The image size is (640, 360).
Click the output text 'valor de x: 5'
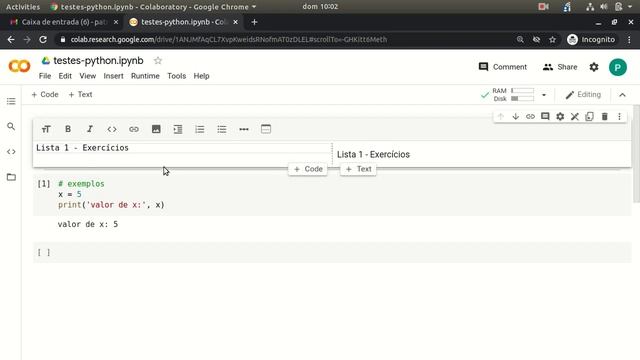click(88, 224)
